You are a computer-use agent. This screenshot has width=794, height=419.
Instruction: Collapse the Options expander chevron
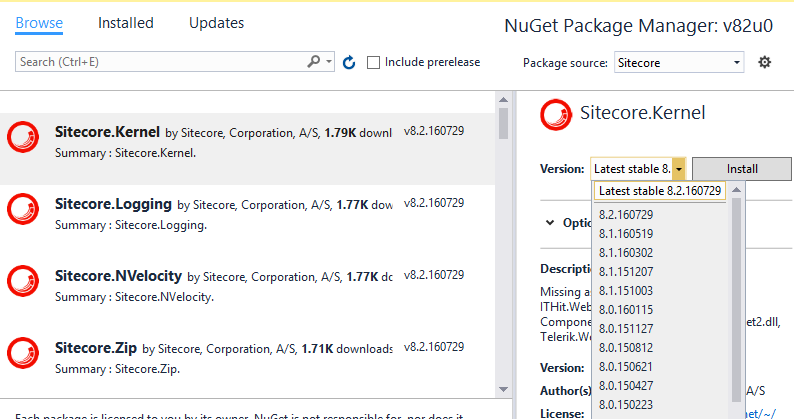coord(550,222)
